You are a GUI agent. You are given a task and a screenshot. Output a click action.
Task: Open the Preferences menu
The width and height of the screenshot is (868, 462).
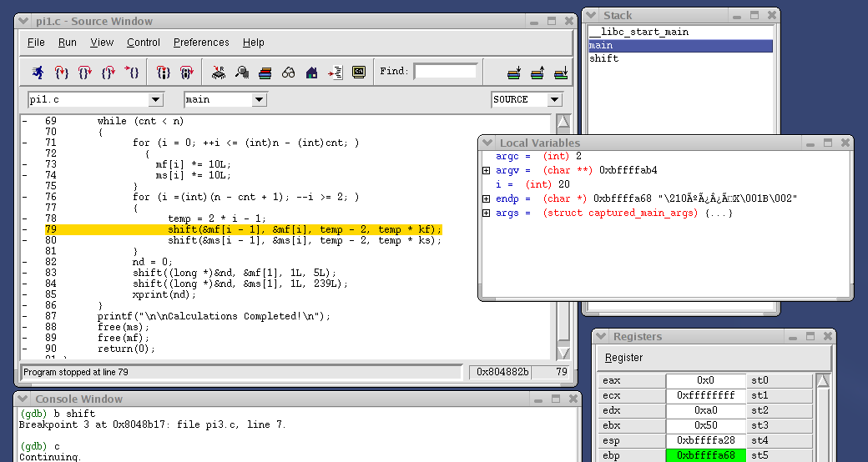201,43
